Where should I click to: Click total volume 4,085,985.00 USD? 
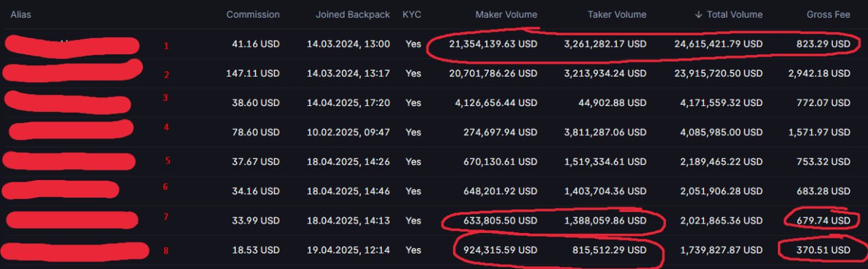tap(721, 132)
